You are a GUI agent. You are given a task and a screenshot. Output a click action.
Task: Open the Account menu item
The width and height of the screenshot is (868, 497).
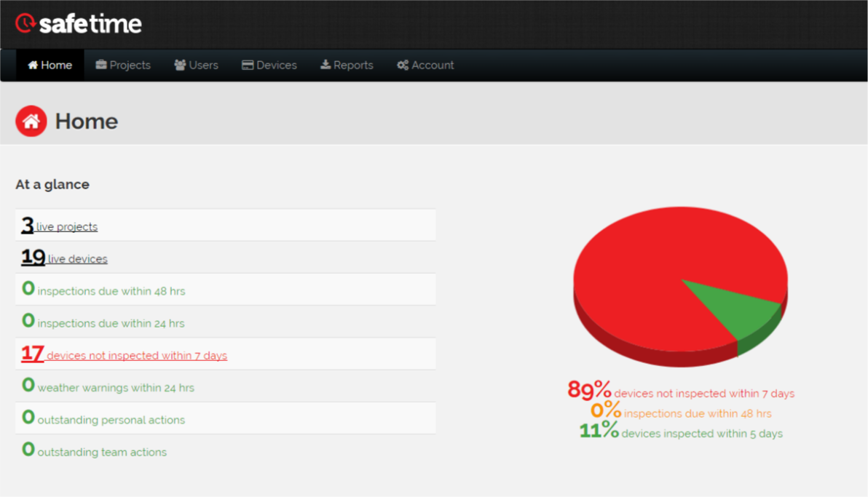(425, 65)
